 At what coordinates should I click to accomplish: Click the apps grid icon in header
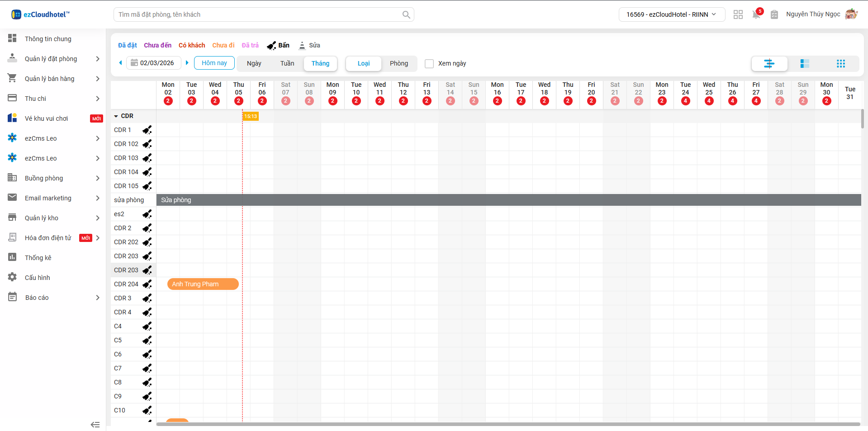point(738,14)
